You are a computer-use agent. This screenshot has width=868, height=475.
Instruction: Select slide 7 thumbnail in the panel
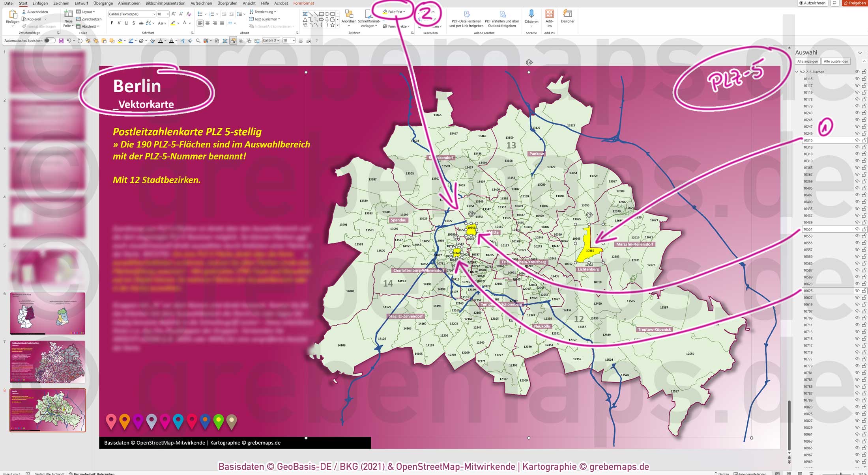[47, 361]
